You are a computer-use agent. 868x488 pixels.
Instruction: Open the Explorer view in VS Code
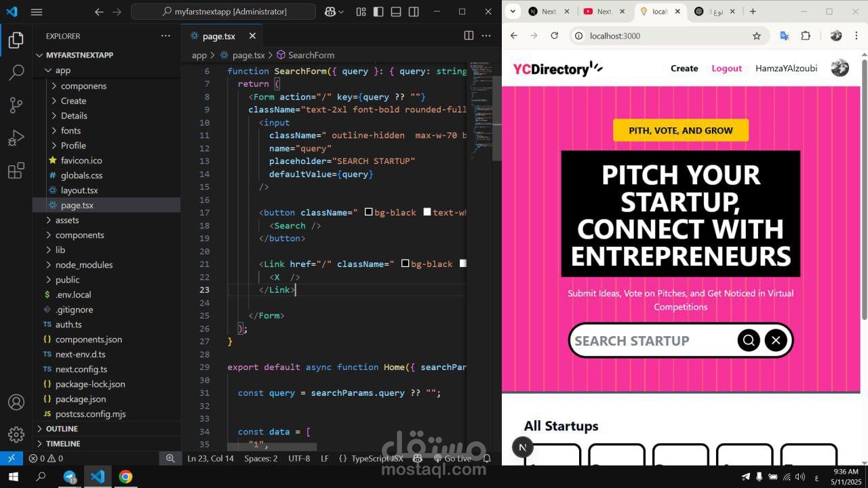coord(16,41)
